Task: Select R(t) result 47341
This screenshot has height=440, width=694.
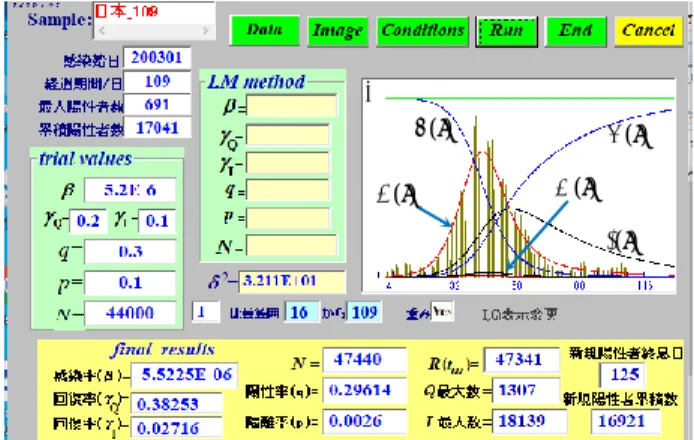Action: [x=521, y=359]
